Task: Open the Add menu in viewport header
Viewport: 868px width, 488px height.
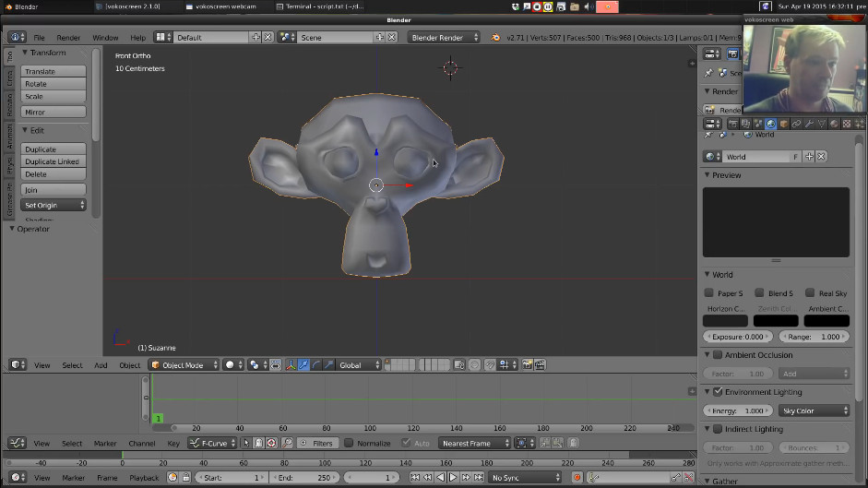Action: [101, 365]
